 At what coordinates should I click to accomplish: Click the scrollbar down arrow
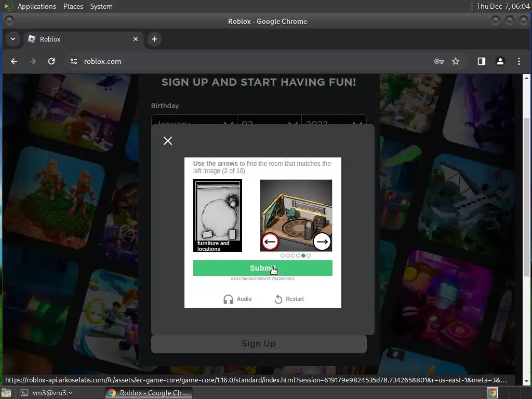click(x=526, y=381)
